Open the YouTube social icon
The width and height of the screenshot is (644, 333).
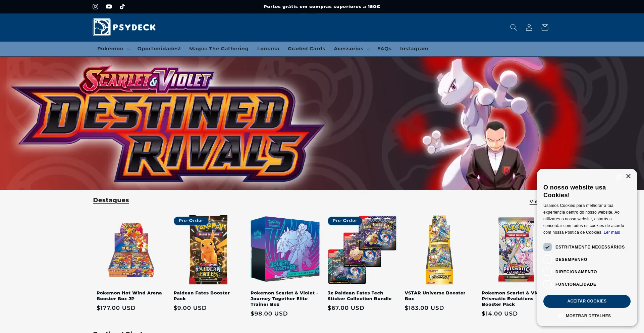(x=109, y=6)
